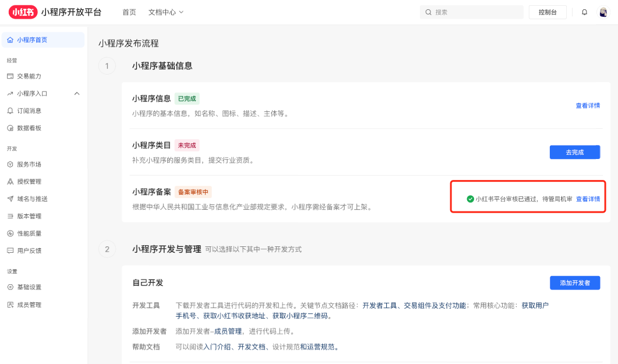The image size is (618, 364).
Task: Open 服务市场 in the sidebar
Action: [x=29, y=164]
